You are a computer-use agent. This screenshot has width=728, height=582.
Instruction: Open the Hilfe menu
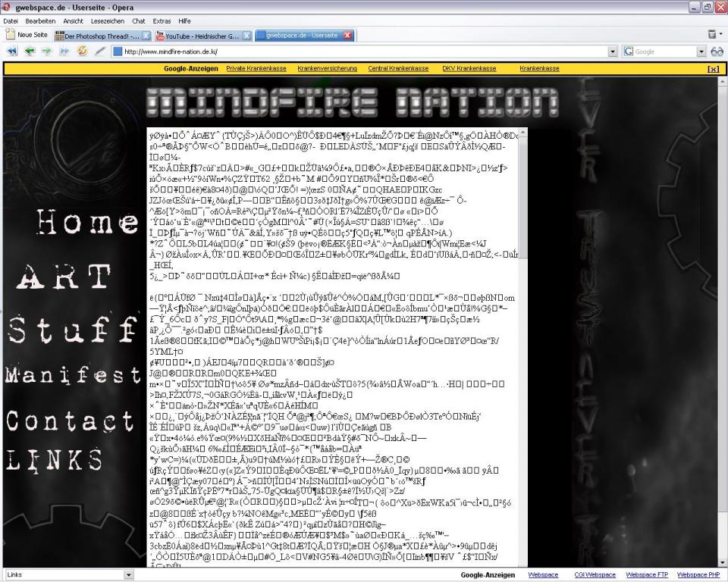[x=184, y=21]
